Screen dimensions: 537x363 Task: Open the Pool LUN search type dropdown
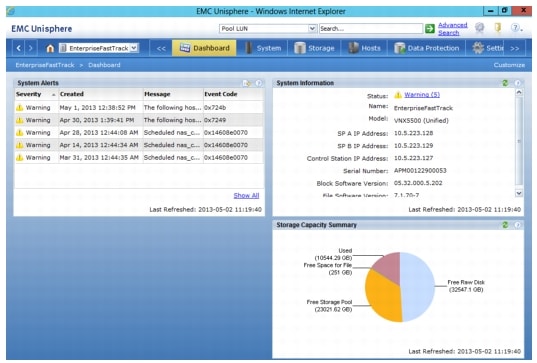click(x=312, y=28)
